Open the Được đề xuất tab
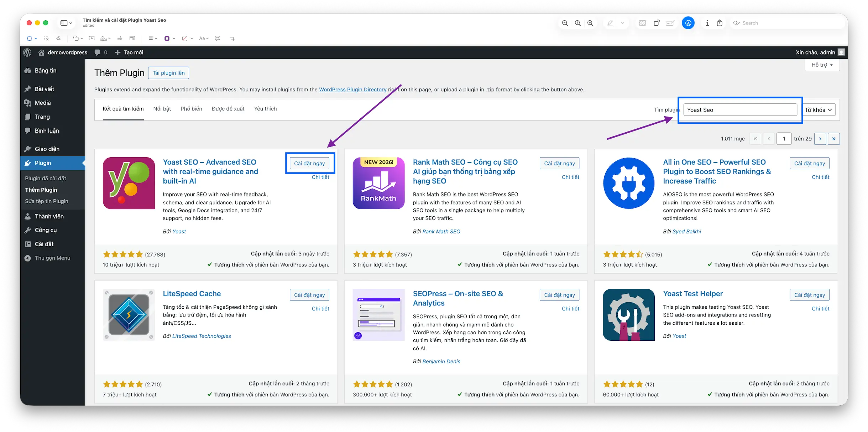The image size is (868, 432). (x=228, y=109)
